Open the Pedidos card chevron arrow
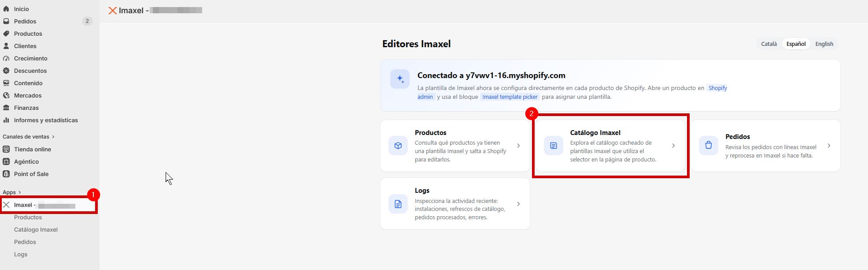 (829, 146)
